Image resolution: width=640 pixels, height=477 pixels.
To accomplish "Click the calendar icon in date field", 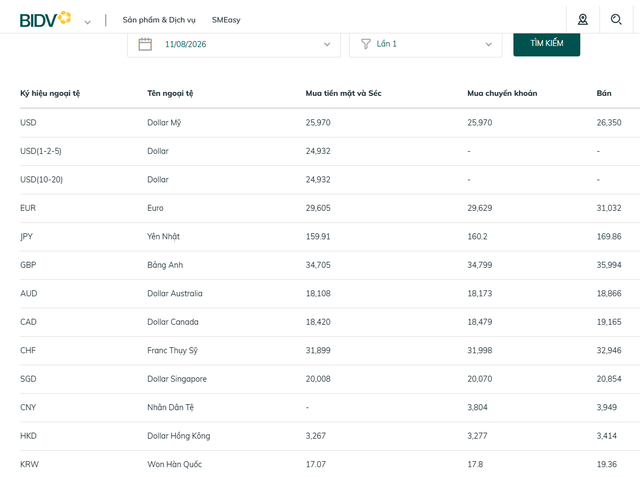I will (x=145, y=44).
